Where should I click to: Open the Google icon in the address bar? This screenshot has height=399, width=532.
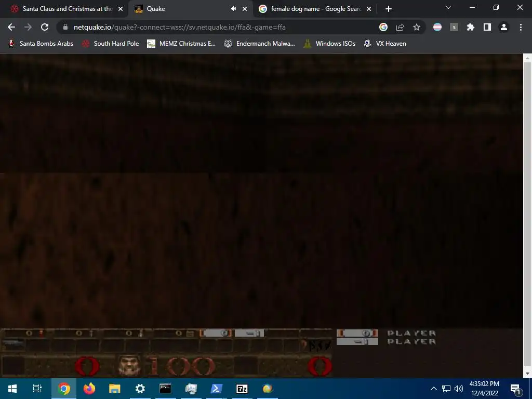tap(383, 27)
